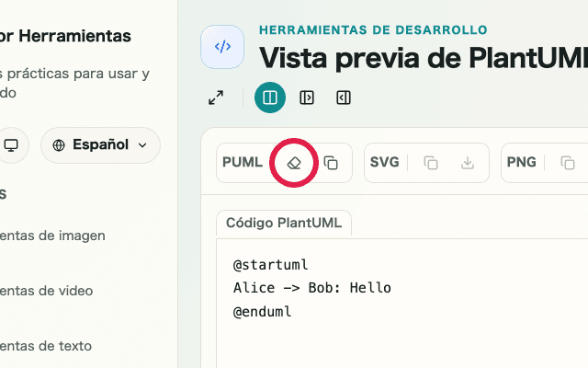Switch to the left-panel-only layout
Viewport: 588px width, 368px height.
click(307, 98)
